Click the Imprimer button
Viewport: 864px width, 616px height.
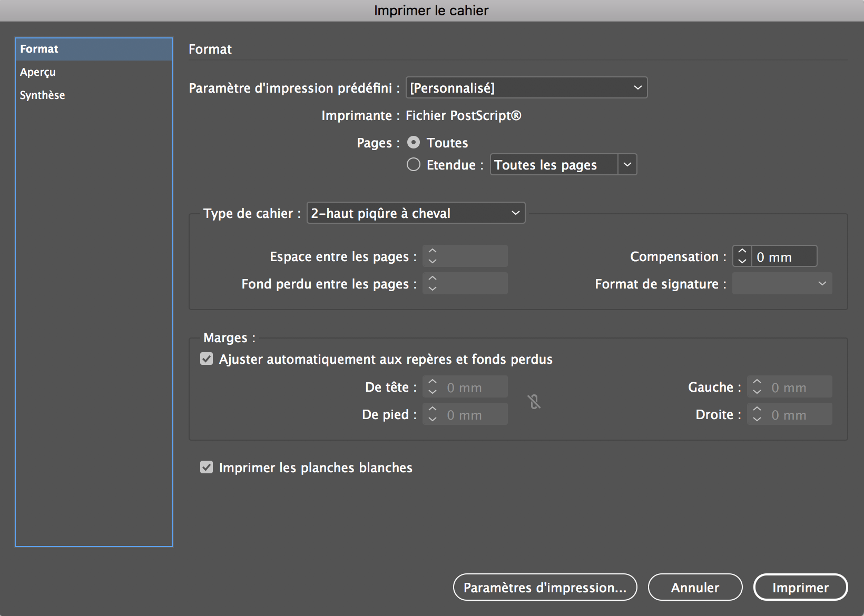click(800, 588)
